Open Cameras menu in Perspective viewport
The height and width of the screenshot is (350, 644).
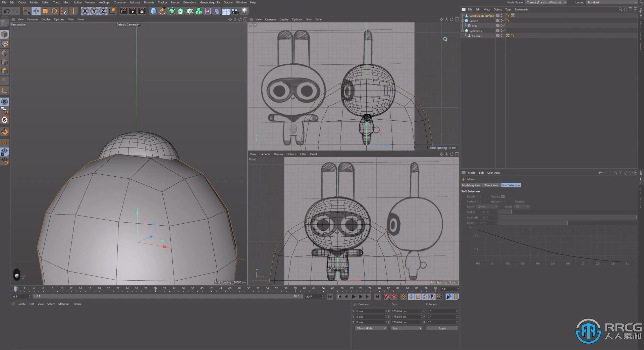[33, 19]
